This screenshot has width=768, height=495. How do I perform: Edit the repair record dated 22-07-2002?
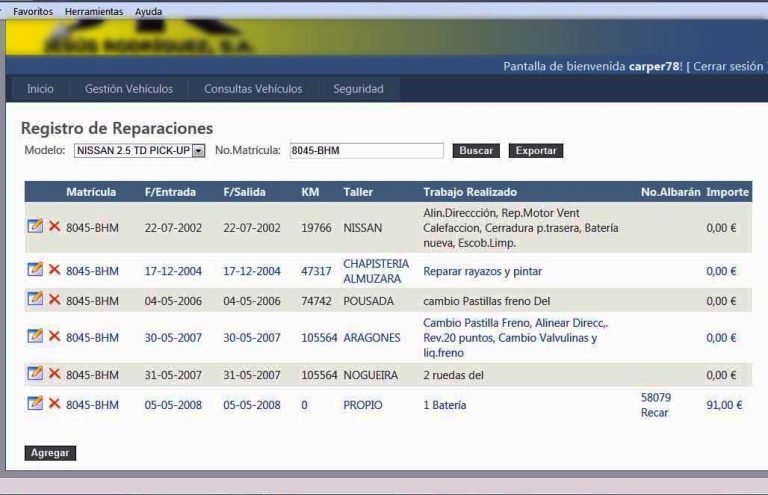coord(35,227)
